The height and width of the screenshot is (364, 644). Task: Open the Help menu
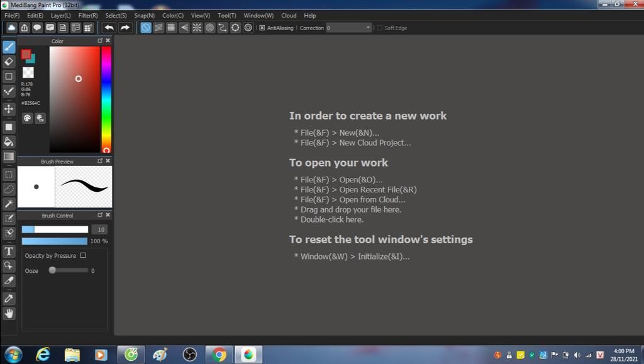click(x=309, y=15)
